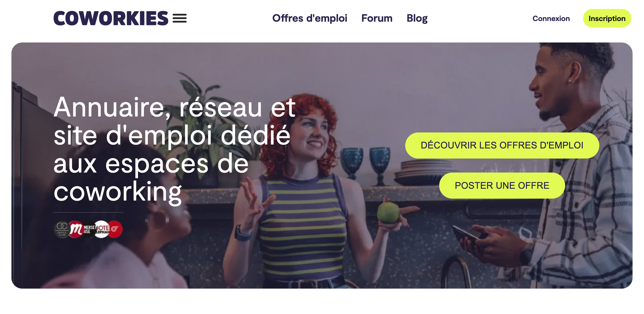Screen dimensions: 644x314
Task: Open the Blog nav item
Action: tap(417, 18)
